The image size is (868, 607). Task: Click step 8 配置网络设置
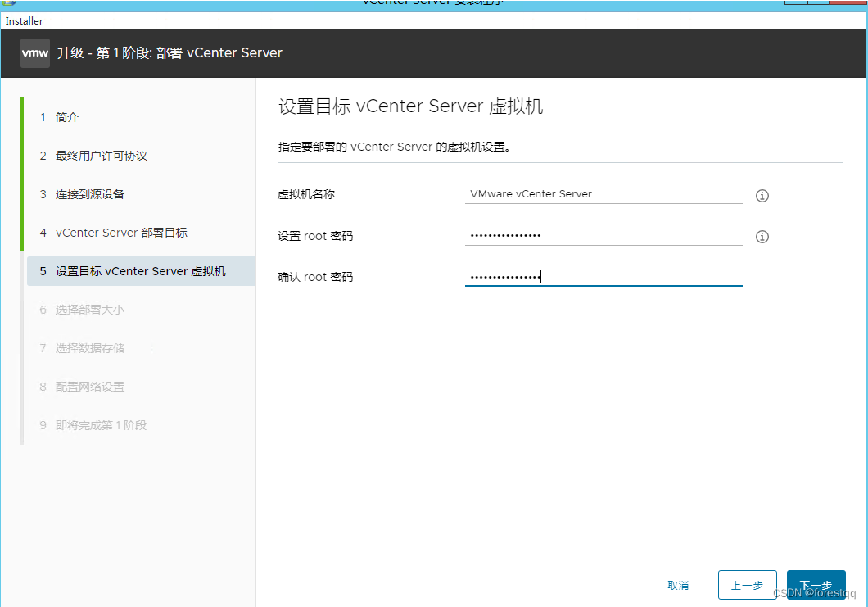(82, 387)
